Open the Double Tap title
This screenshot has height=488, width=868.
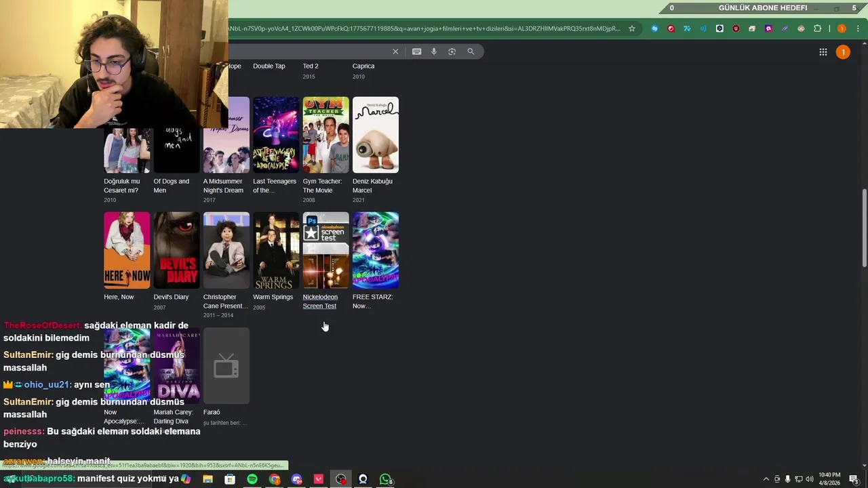[x=269, y=66]
